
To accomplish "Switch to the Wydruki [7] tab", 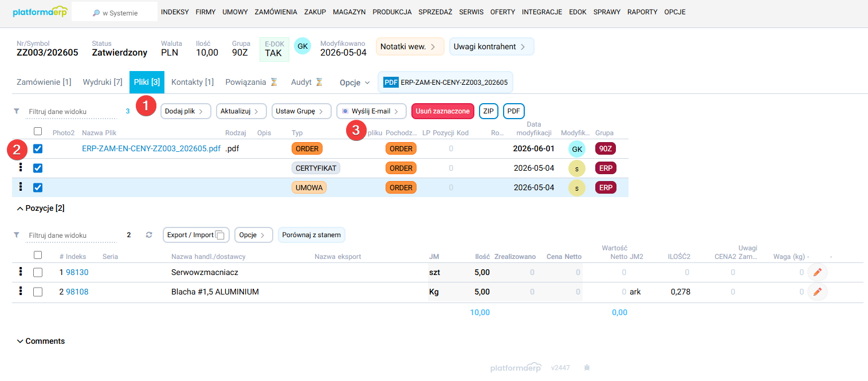I will click(103, 82).
